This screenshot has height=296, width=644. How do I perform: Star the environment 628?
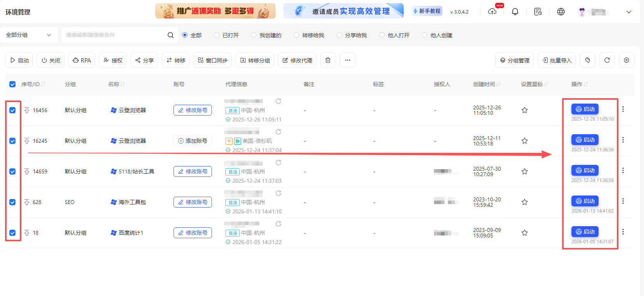pos(524,202)
